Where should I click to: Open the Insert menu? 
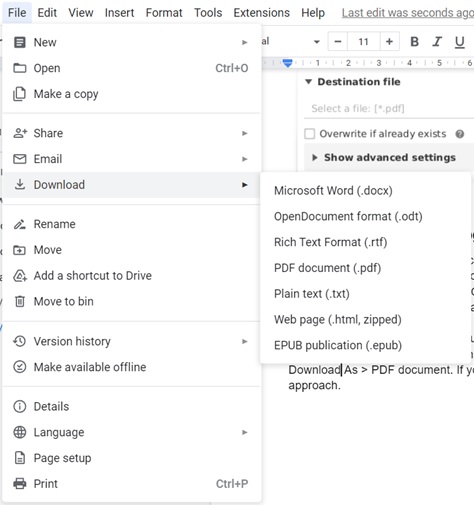tap(119, 13)
